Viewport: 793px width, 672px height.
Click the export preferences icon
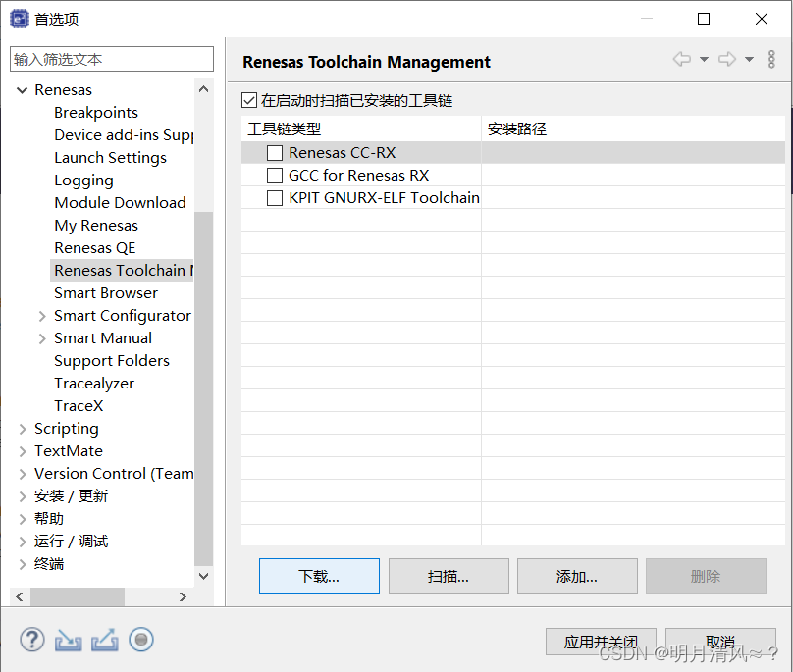(105, 641)
